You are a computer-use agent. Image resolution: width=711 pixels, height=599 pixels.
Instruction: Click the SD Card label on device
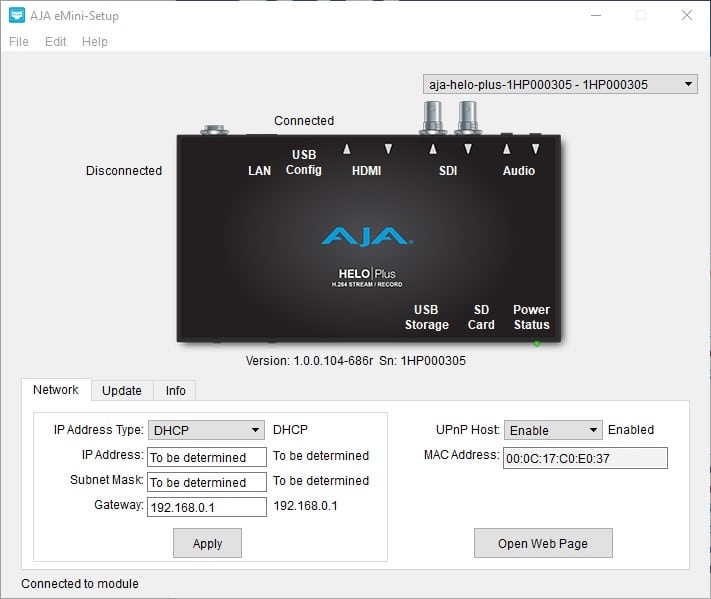(481, 317)
